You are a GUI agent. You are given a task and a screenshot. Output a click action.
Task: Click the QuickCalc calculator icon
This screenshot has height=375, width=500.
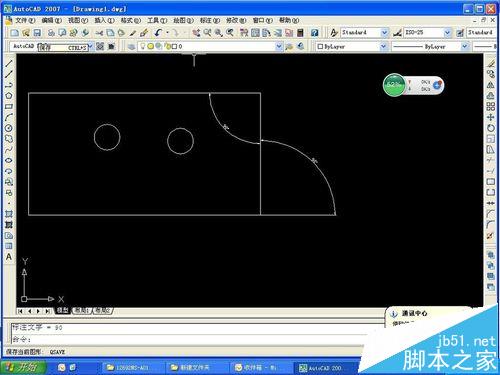pyautogui.click(x=300, y=33)
